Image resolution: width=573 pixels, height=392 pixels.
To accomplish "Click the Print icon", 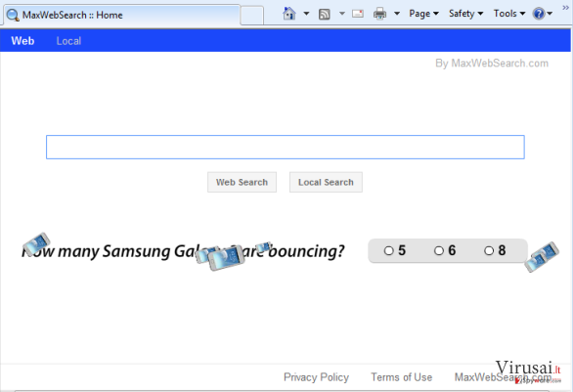I will 379,14.
